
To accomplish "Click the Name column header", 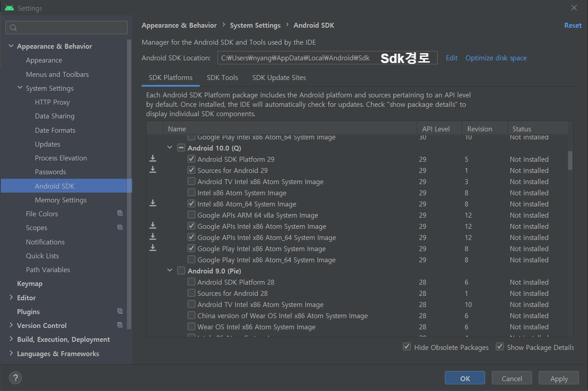I will tap(290, 129).
